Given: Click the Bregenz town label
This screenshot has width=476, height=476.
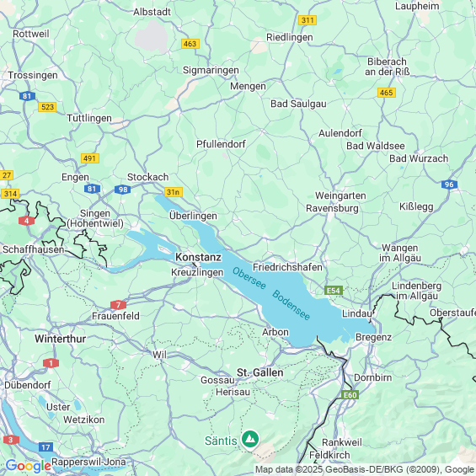Looking at the screenshot, I should [374, 337].
